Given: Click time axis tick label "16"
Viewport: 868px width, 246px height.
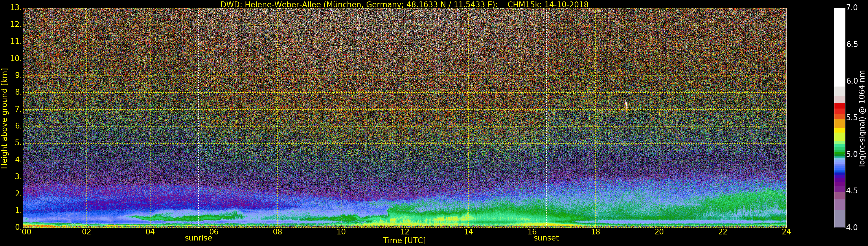Looking at the screenshot, I should [532, 232].
